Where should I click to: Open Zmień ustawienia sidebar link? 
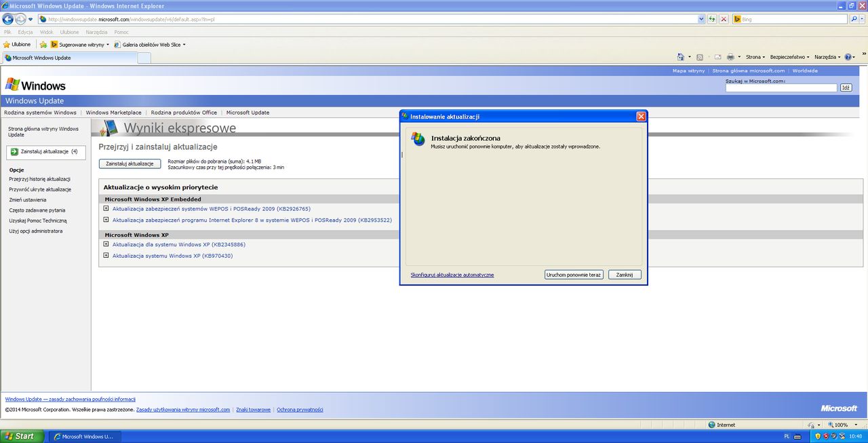(28, 200)
